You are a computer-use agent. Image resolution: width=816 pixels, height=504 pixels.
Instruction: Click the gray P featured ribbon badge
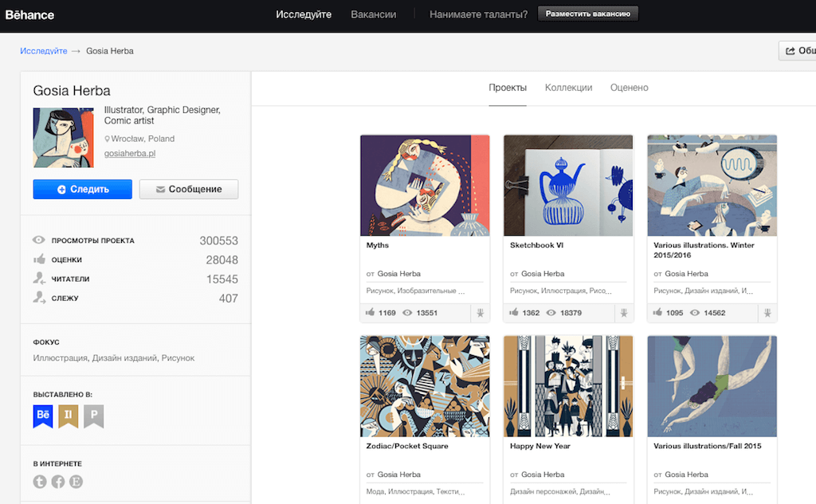94,416
